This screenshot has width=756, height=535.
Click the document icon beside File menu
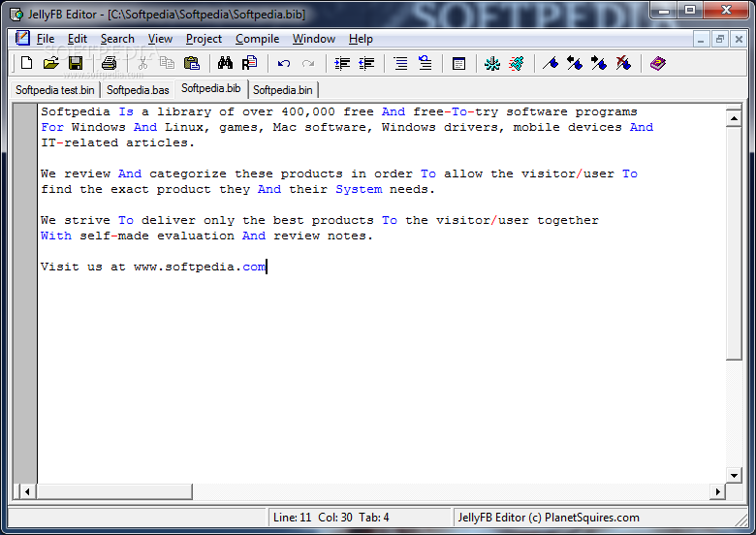(22, 38)
